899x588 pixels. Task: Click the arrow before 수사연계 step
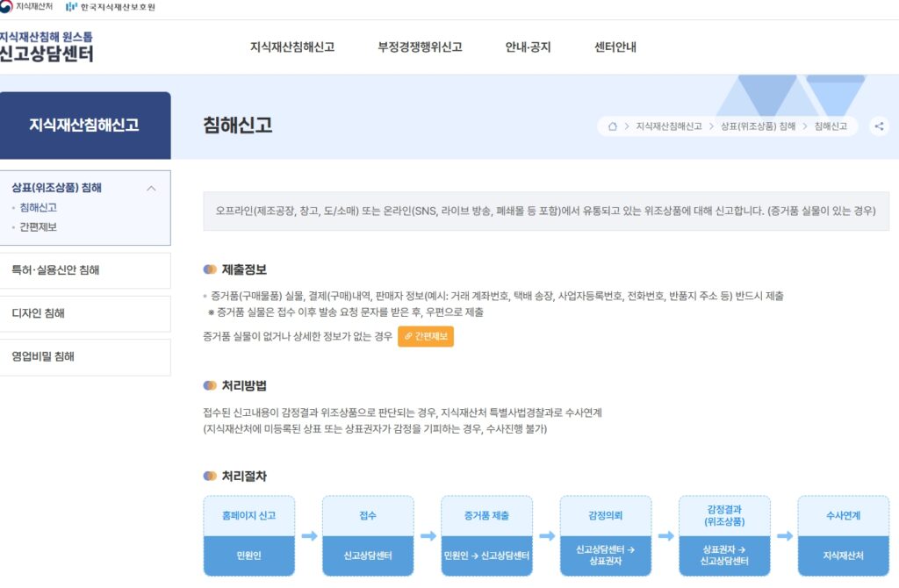click(784, 536)
